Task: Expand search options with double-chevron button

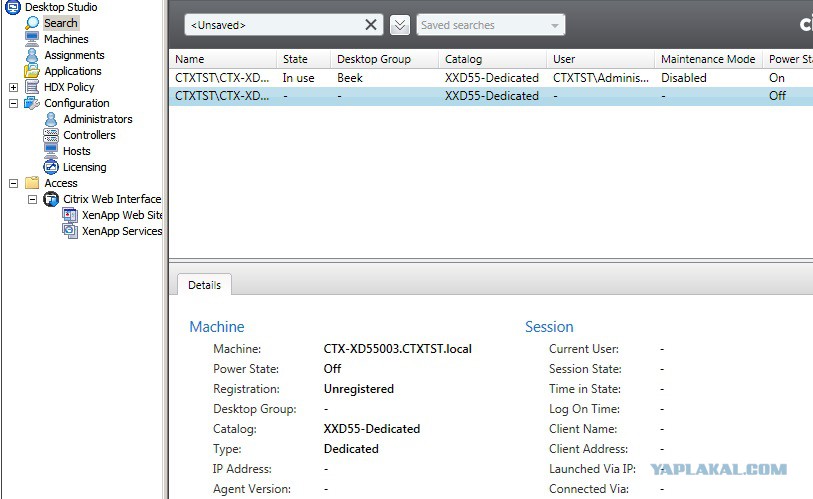Action: pos(400,25)
